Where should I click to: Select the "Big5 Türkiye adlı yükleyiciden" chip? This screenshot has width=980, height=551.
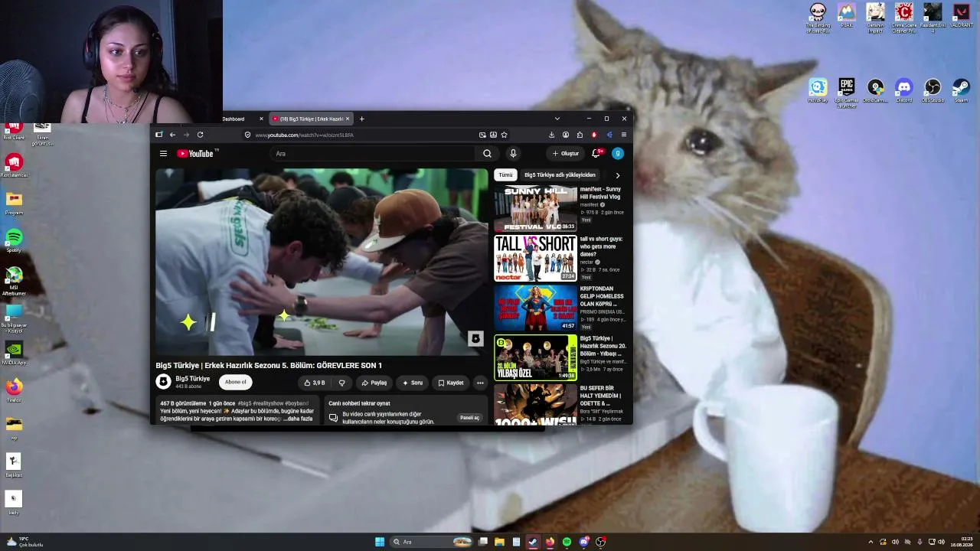click(560, 174)
